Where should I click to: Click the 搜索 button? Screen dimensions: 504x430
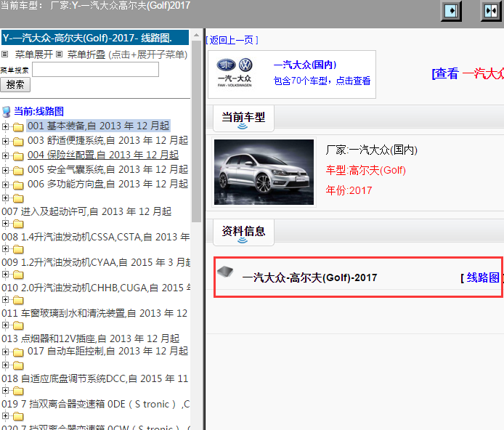pyautogui.click(x=15, y=85)
